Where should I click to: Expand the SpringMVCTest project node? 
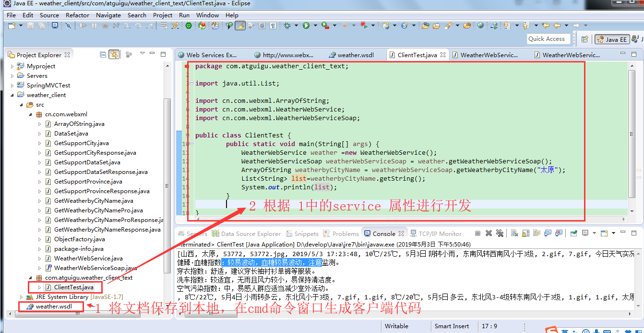pyautogui.click(x=12, y=86)
